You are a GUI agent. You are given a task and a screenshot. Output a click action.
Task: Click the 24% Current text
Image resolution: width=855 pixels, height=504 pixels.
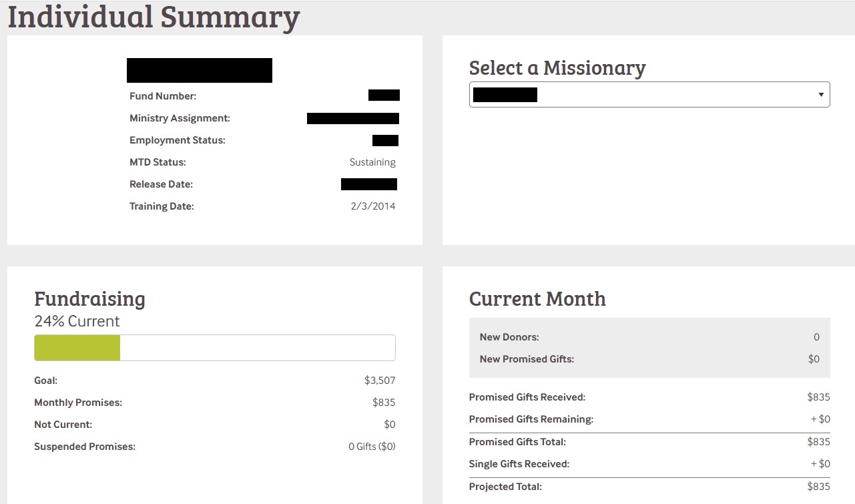77,321
